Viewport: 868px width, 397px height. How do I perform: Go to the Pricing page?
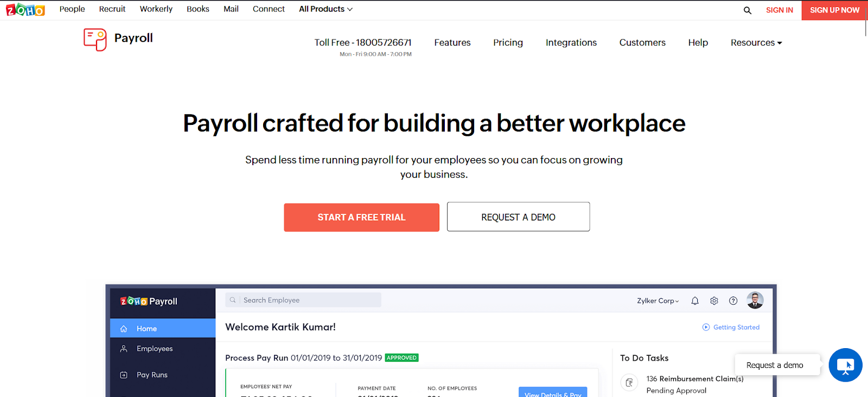click(x=508, y=42)
